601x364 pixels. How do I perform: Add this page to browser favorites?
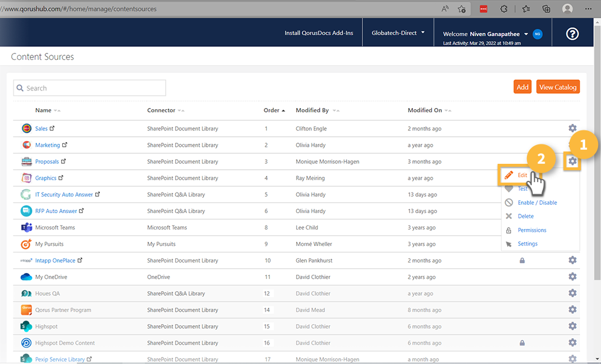point(462,9)
